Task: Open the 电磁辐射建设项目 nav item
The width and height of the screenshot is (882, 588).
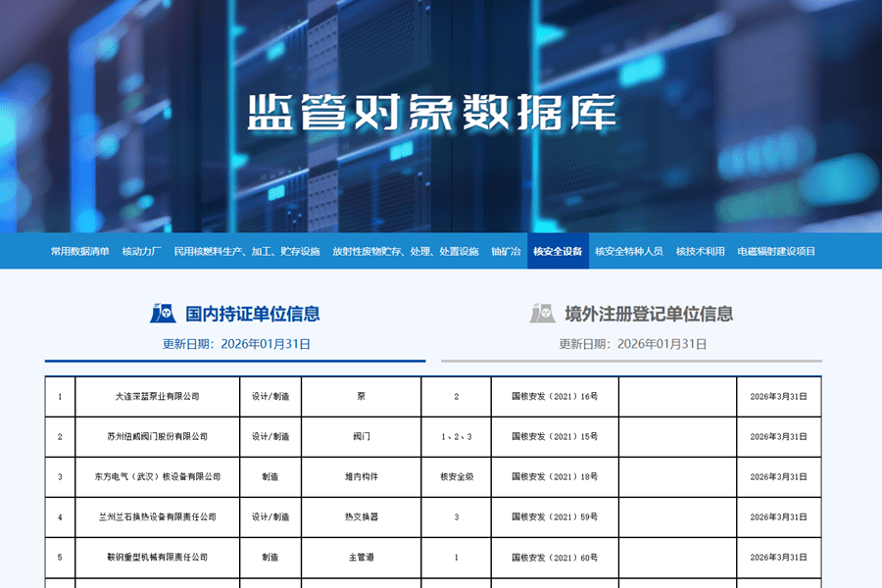Action: click(x=776, y=252)
